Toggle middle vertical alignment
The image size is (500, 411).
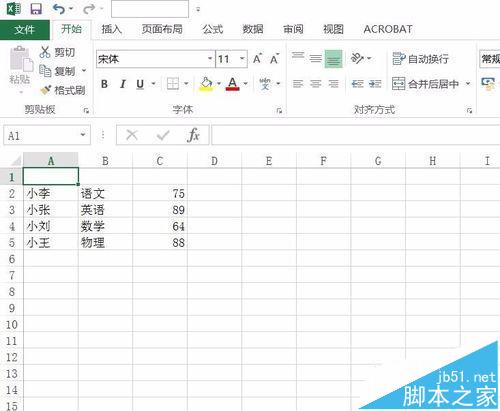(x=315, y=59)
